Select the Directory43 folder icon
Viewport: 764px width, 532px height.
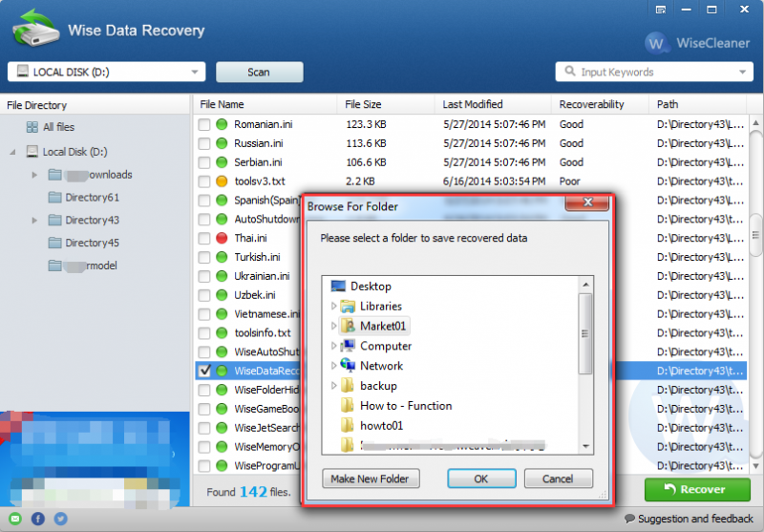point(55,221)
